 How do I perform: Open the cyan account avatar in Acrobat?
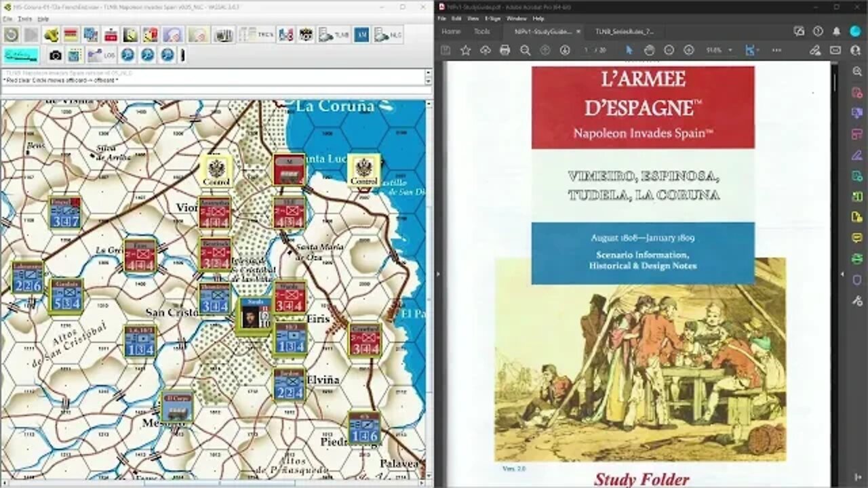tap(856, 31)
